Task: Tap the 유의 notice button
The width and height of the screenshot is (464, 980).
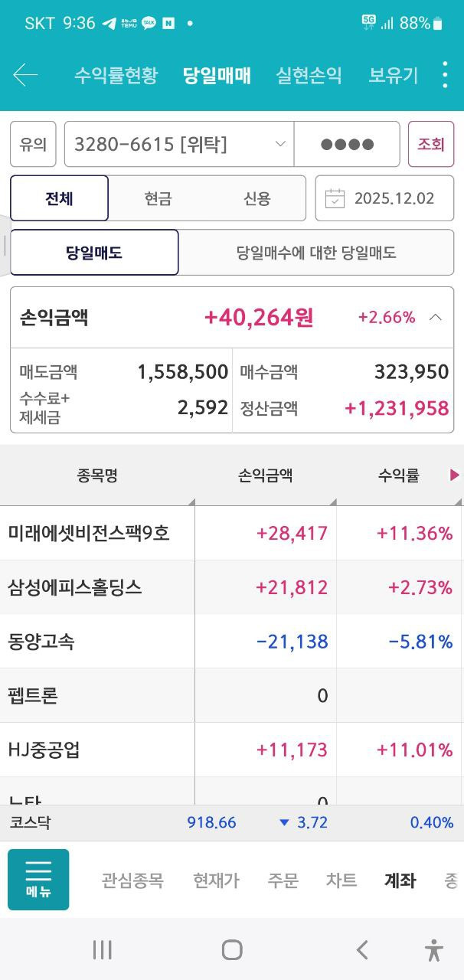Action: tap(33, 144)
